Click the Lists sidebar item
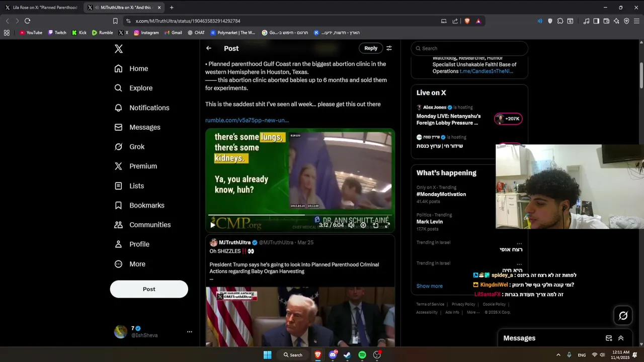644x362 pixels. [129, 186]
